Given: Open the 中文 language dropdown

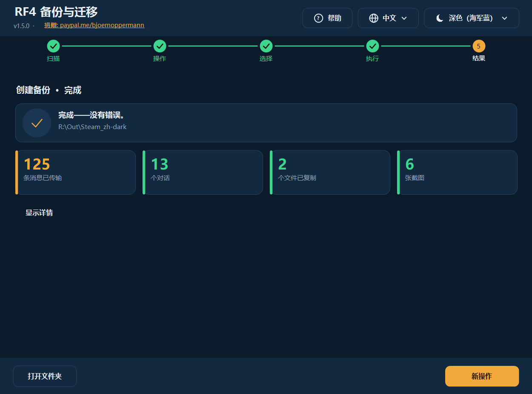Looking at the screenshot, I should [x=388, y=18].
